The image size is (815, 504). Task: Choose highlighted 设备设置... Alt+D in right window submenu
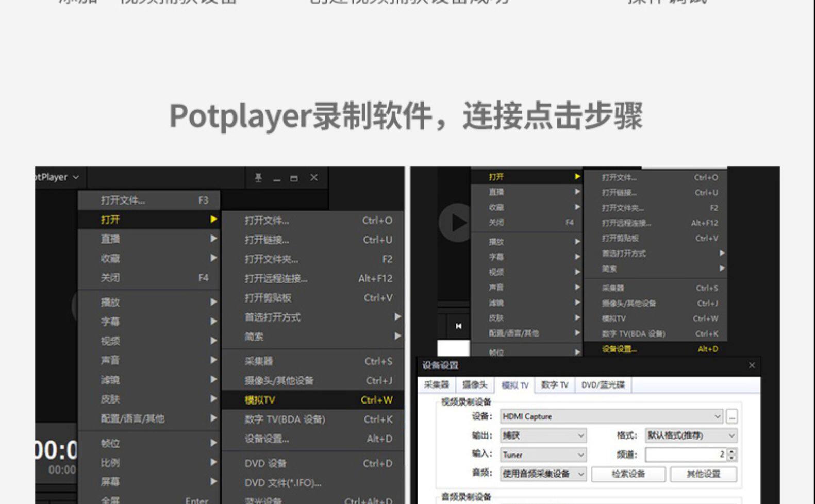(656, 349)
